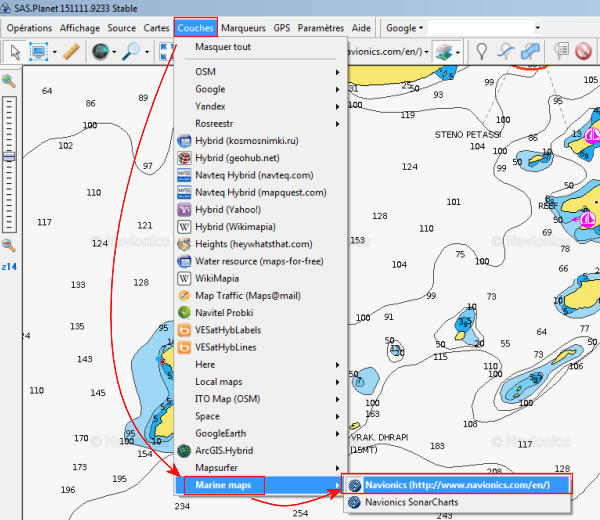The height and width of the screenshot is (520, 600).
Task: Toggle Navteq Hybrid (navteq.com) layer
Action: [x=261, y=175]
